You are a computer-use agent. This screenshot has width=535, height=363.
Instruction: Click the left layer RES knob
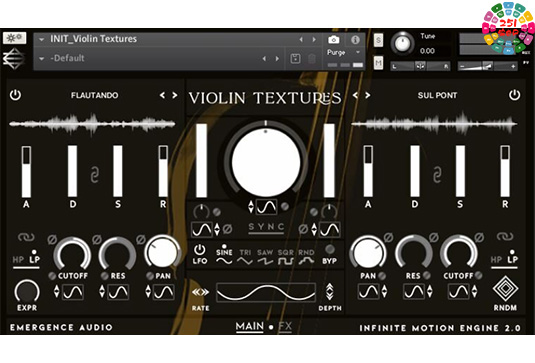[117, 253]
